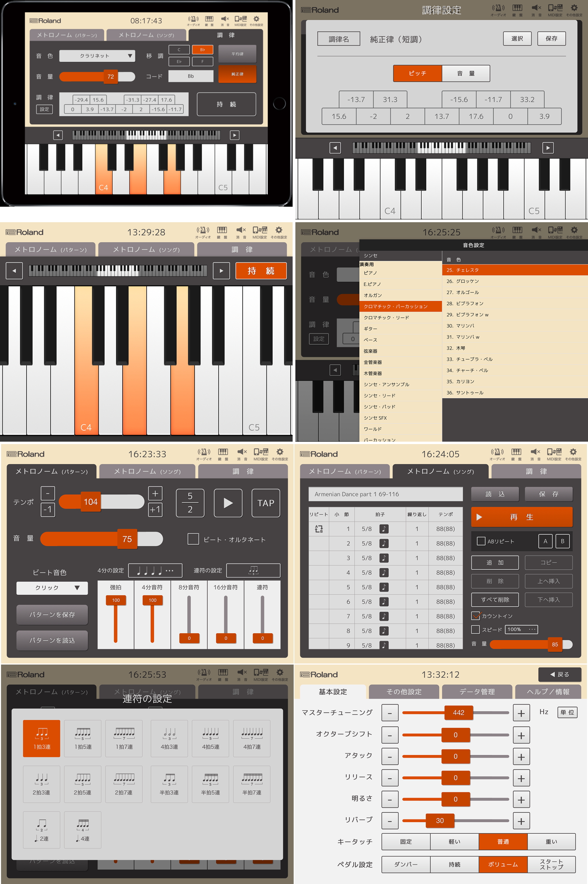Click the パターンを保存 button
The image size is (588, 884).
[x=52, y=615]
